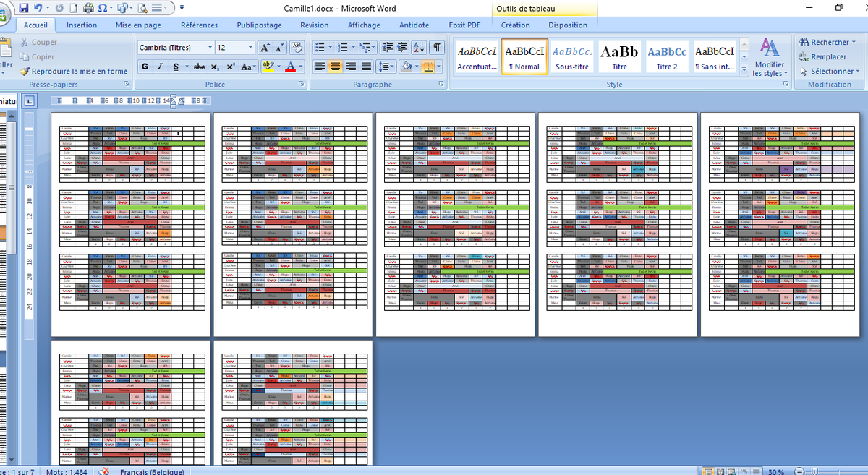Switch to the Mise en page tab
Screen dimensions: 868x475
coord(138,25)
